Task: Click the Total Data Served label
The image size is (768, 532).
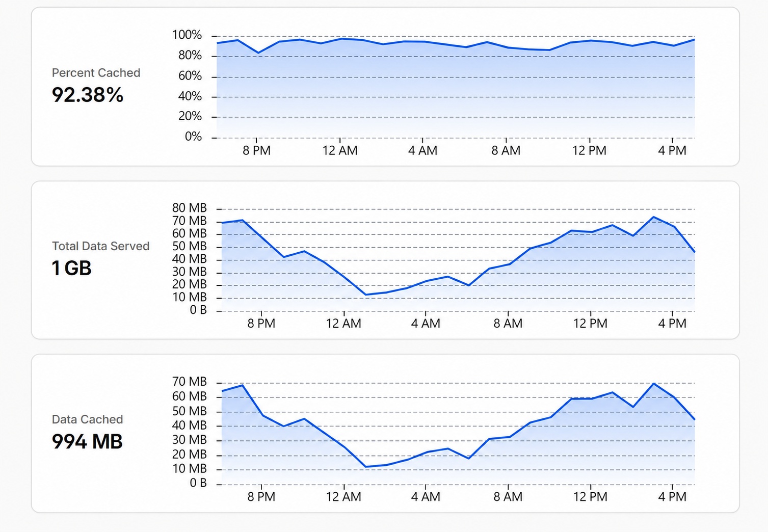Action: point(101,246)
